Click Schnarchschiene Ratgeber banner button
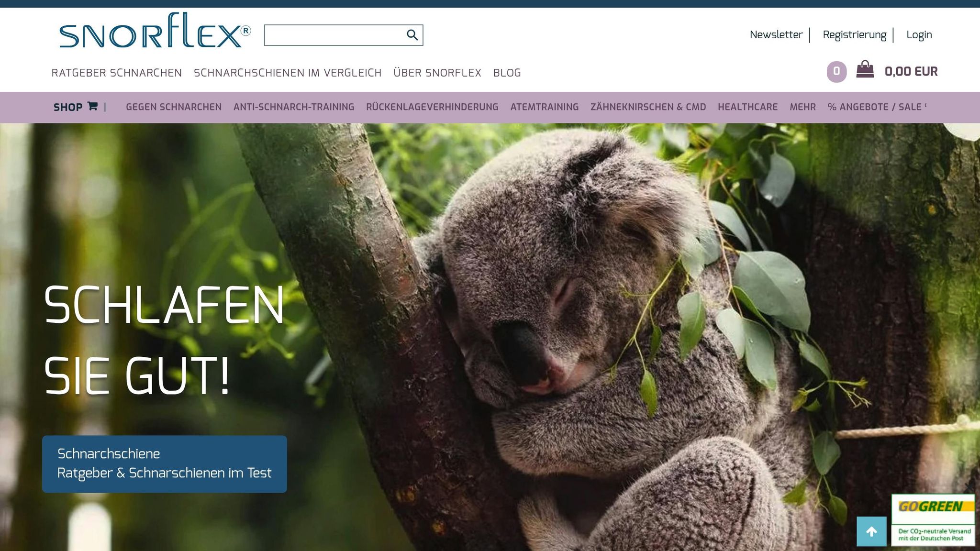This screenshot has height=551, width=980. point(165,464)
